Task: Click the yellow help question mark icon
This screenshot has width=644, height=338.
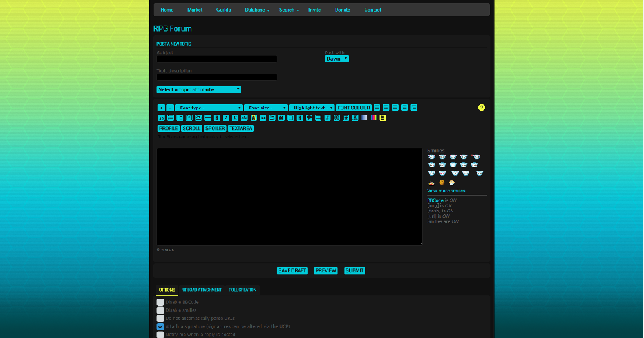Action: click(x=482, y=108)
